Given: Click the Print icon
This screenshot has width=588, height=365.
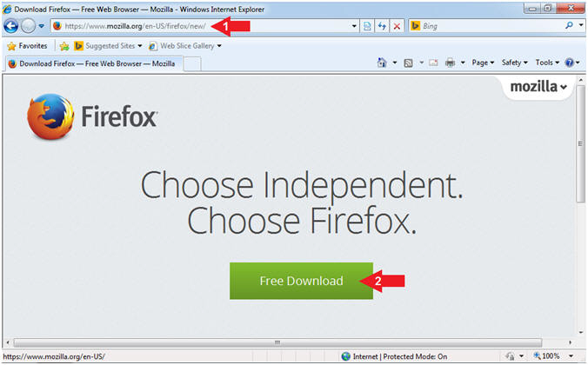Looking at the screenshot, I should point(450,63).
